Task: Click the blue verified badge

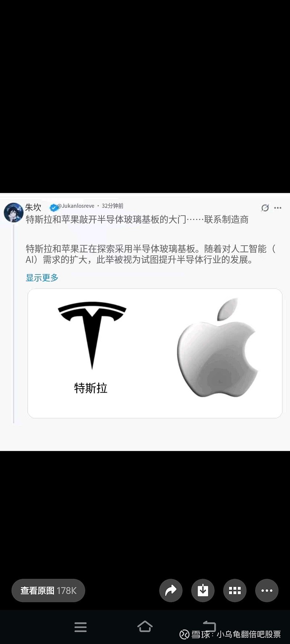Action: 54,208
